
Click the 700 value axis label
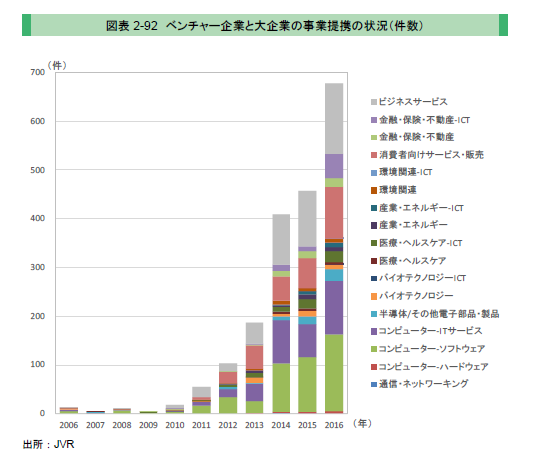[37, 72]
